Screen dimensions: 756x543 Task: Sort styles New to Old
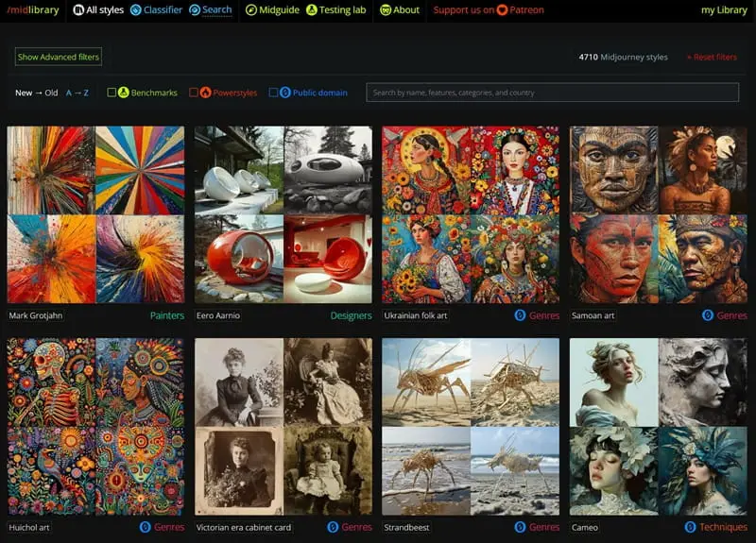(x=36, y=93)
